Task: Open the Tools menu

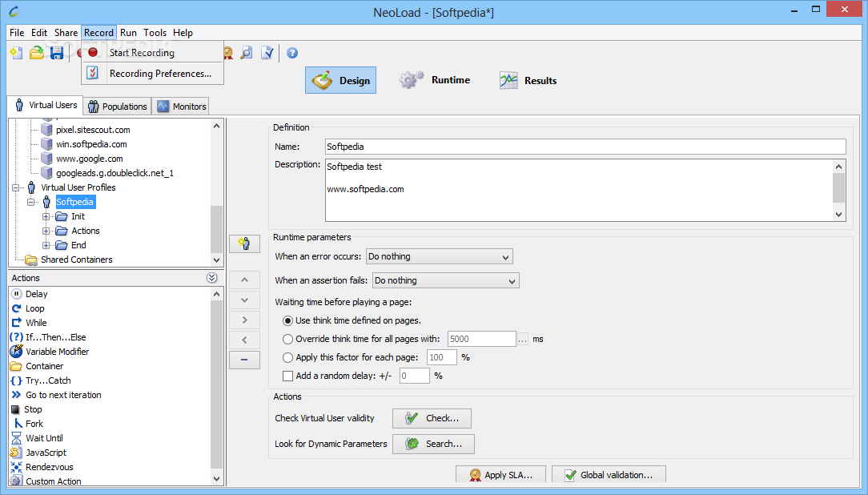Action: 155,33
